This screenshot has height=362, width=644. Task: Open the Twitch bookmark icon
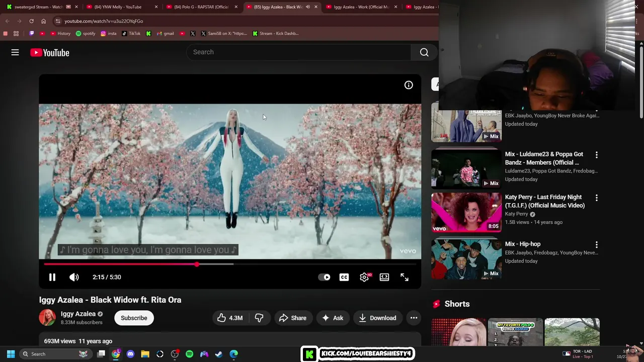point(32,34)
